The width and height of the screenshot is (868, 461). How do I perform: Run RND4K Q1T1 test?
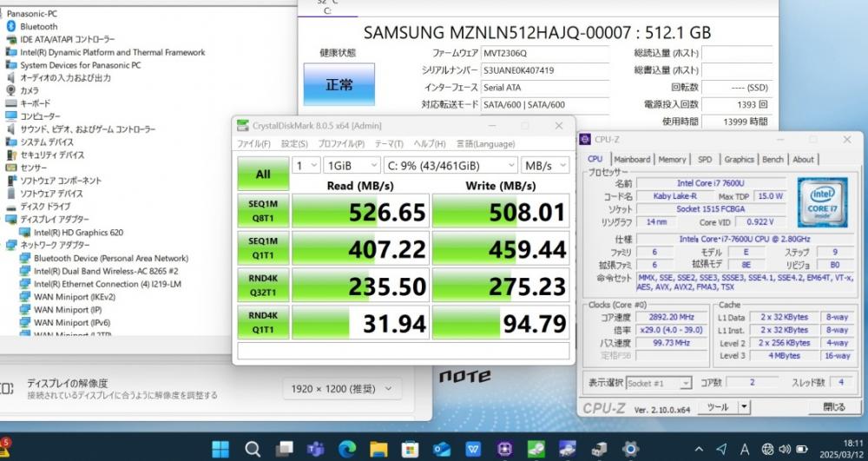point(263,322)
